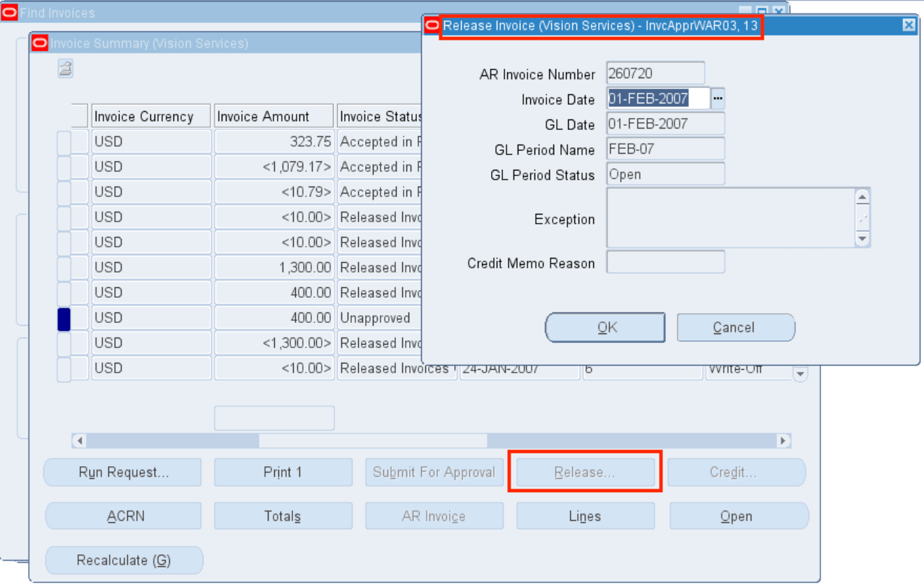The width and height of the screenshot is (924, 585).
Task: Click the GL Date field
Action: coord(665,124)
